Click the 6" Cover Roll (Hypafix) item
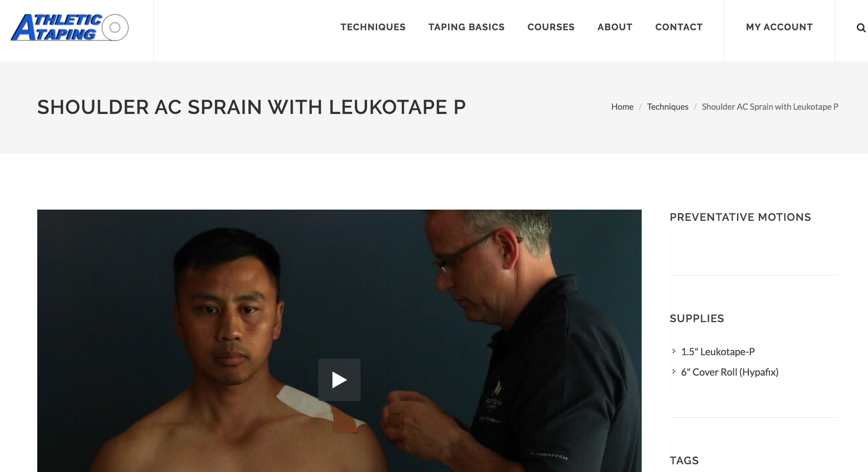Viewport: 868px width, 472px height. coord(730,372)
